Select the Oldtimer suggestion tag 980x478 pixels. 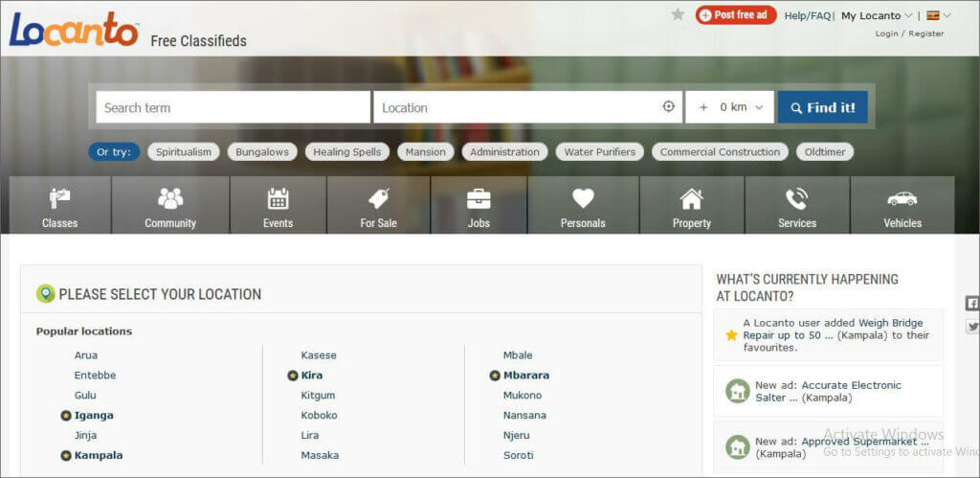[825, 152]
